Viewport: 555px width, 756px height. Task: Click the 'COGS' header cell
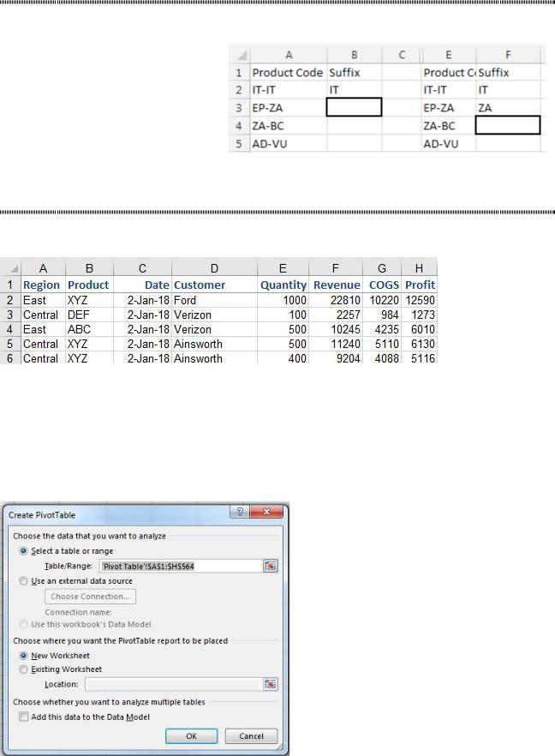pos(382,285)
